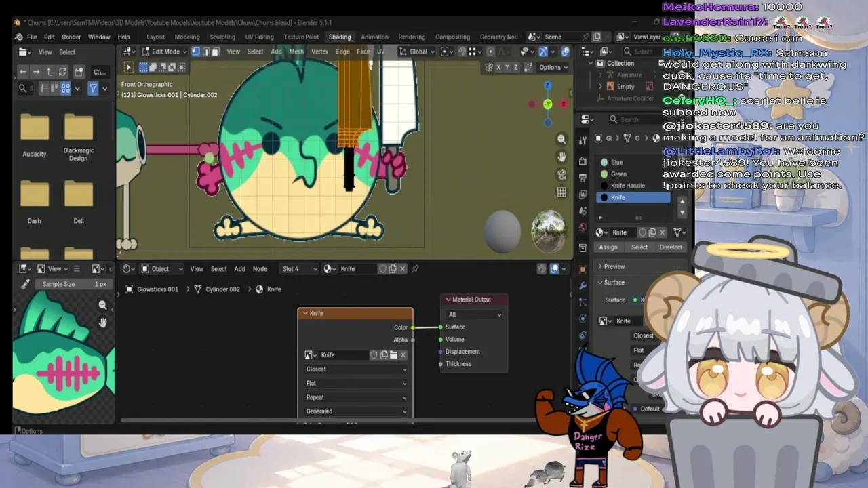Toggle X-axis mirror in the viewport

pyautogui.click(x=498, y=67)
